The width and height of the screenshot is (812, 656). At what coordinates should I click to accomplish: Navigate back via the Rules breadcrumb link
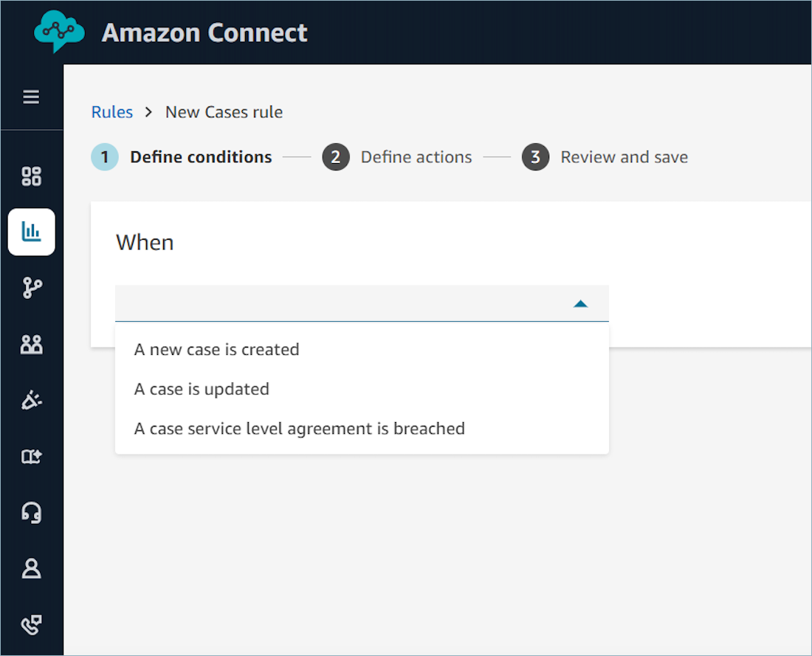coord(112,111)
